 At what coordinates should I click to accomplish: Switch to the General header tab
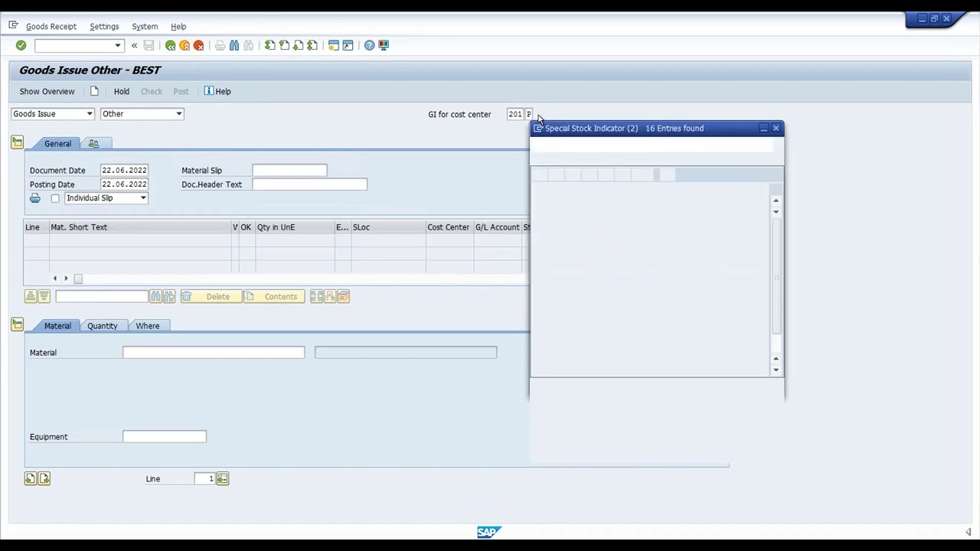(x=57, y=143)
